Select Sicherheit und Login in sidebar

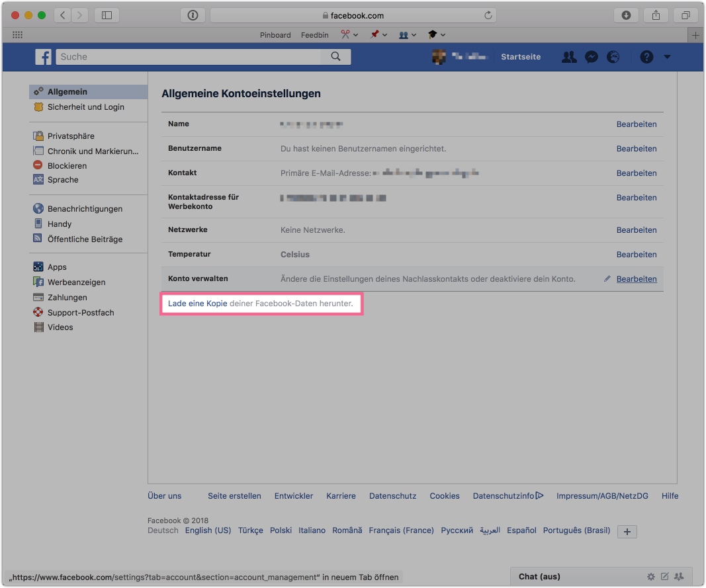point(85,107)
